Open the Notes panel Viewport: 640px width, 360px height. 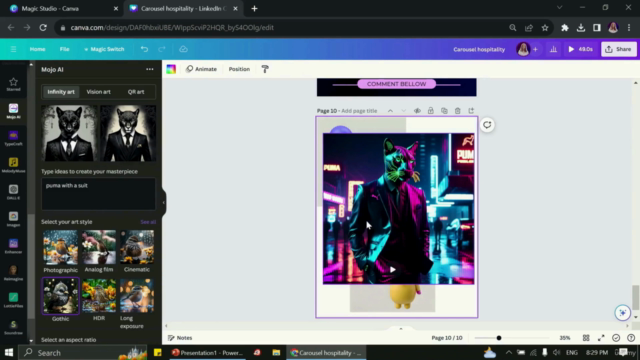tap(180, 338)
